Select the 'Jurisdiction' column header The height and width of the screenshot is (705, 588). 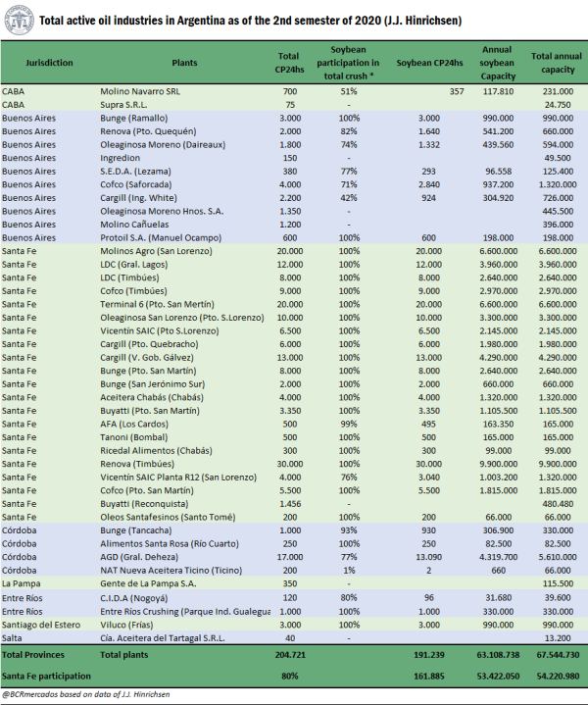coord(49,63)
